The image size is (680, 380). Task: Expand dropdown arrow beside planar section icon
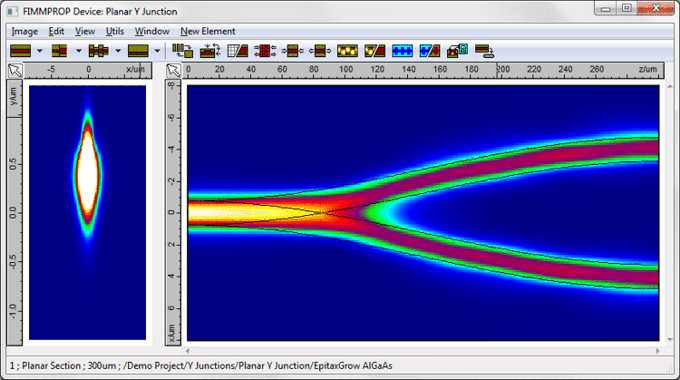tap(157, 51)
